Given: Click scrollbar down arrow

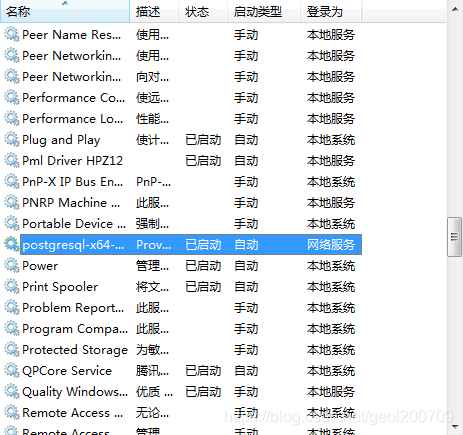Looking at the screenshot, I should point(455,426).
